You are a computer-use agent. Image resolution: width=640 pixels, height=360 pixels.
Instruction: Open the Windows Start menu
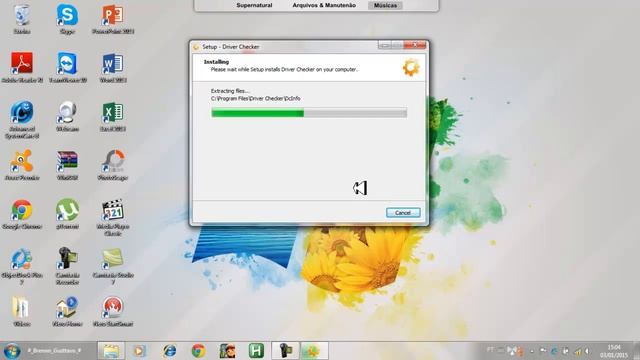pyautogui.click(x=12, y=351)
